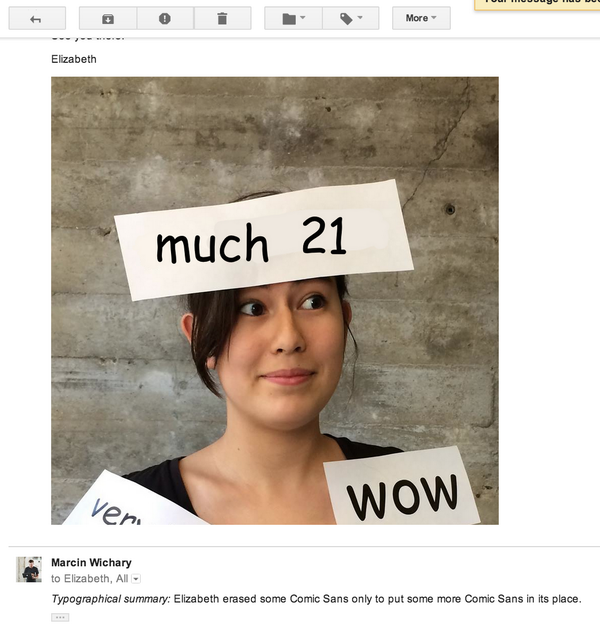The height and width of the screenshot is (627, 600).
Task: Open the Labels tag dropdown
Action: [x=351, y=18]
